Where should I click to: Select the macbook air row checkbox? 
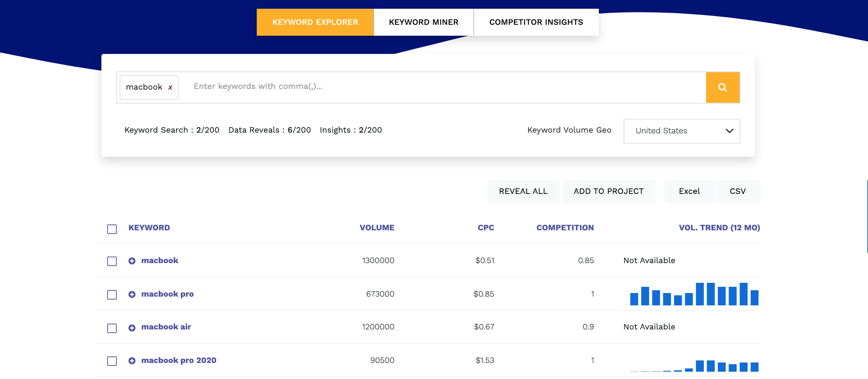tap(112, 328)
